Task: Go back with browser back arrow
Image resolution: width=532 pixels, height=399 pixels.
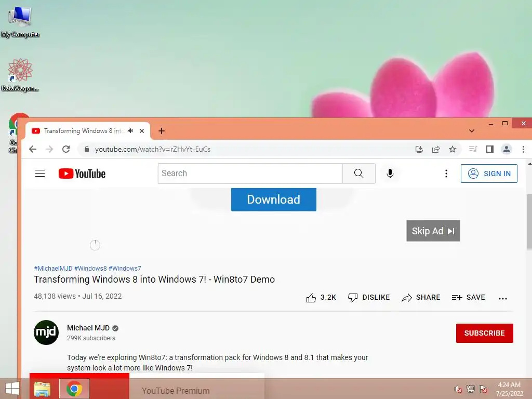Action: tap(33, 149)
